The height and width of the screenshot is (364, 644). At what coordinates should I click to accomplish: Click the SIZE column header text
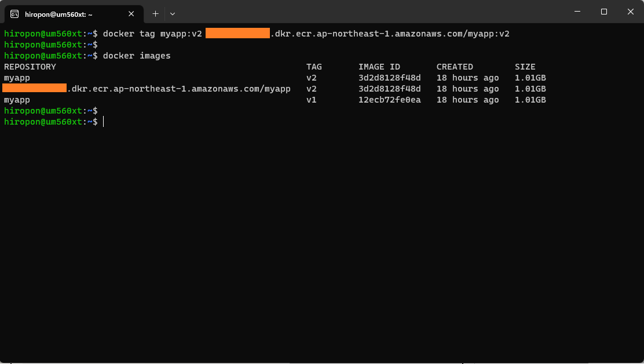pos(525,67)
